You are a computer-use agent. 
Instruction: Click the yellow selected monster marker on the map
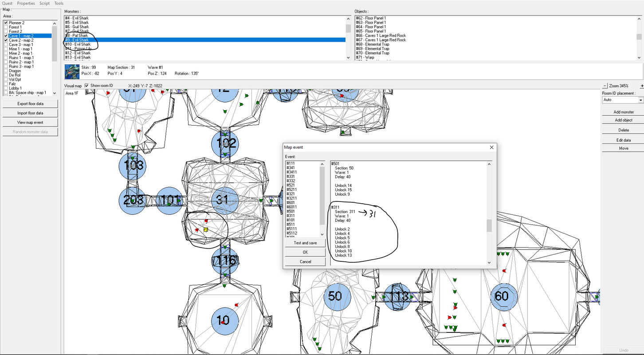click(206, 230)
